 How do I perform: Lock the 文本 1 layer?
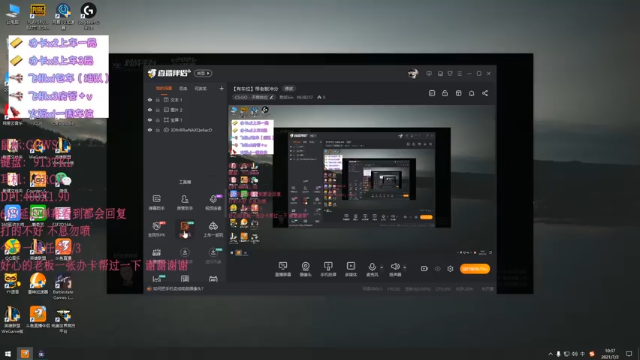[x=158, y=100]
